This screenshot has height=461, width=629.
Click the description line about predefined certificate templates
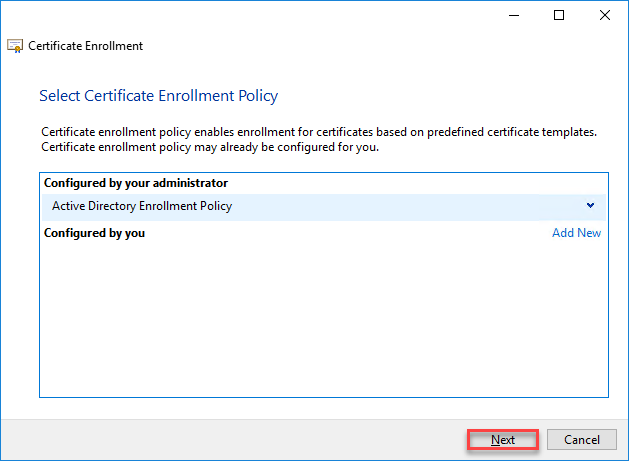pyautogui.click(x=318, y=132)
